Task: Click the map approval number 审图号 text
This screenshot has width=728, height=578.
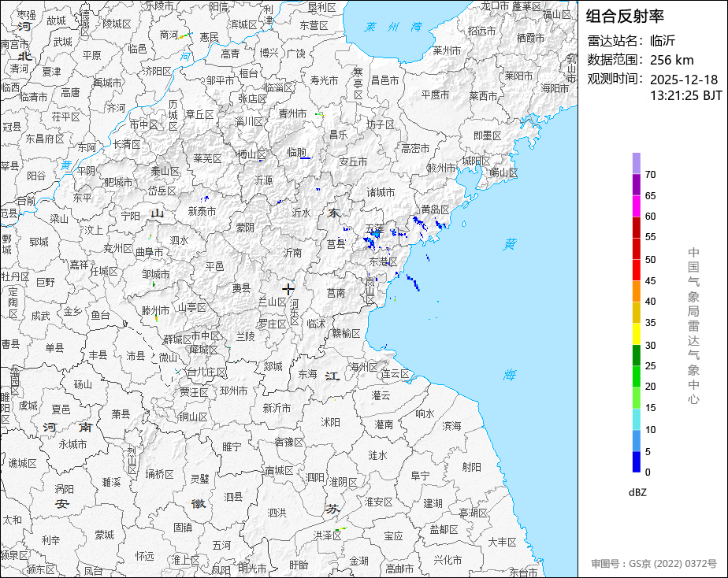Action: coord(654,564)
